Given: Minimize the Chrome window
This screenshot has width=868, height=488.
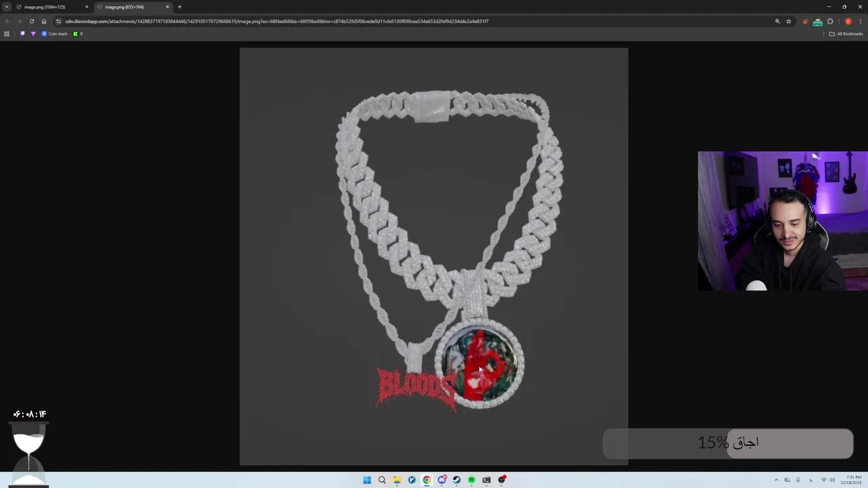Looking at the screenshot, I should point(829,7).
